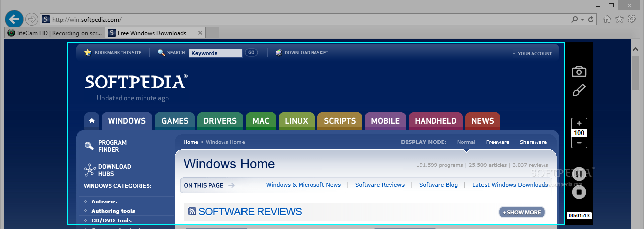Open the address bar dropdown arrow
This screenshot has height=229, width=644.
(x=582, y=20)
